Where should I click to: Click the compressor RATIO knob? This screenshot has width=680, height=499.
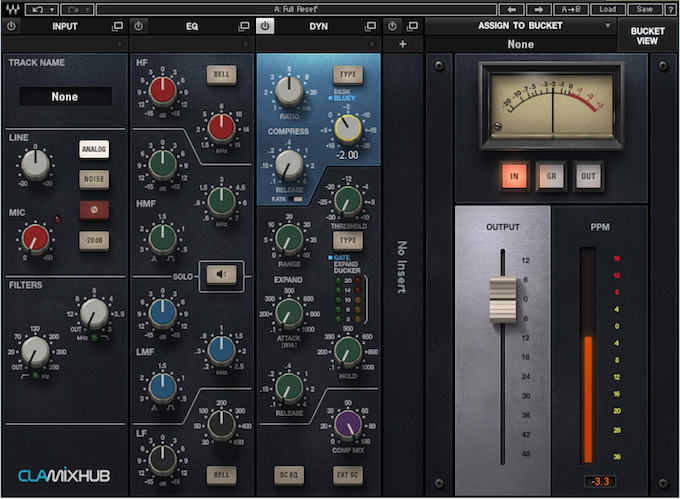click(289, 91)
